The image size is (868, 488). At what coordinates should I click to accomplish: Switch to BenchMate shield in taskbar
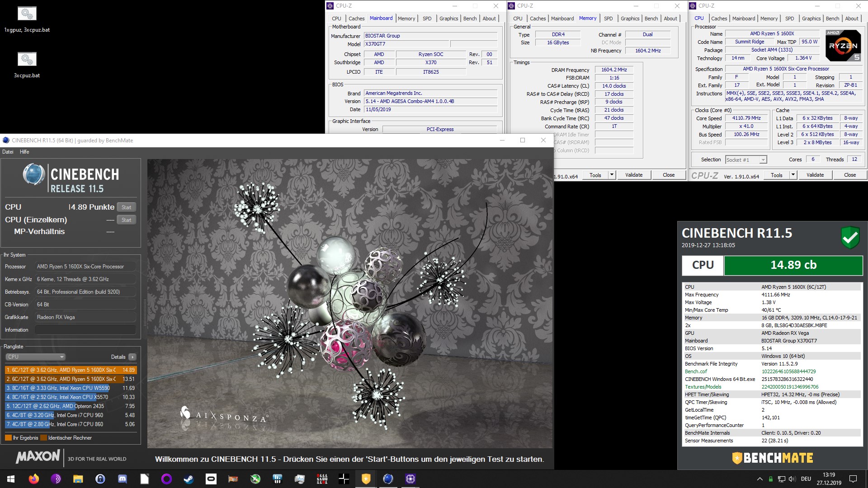366,479
